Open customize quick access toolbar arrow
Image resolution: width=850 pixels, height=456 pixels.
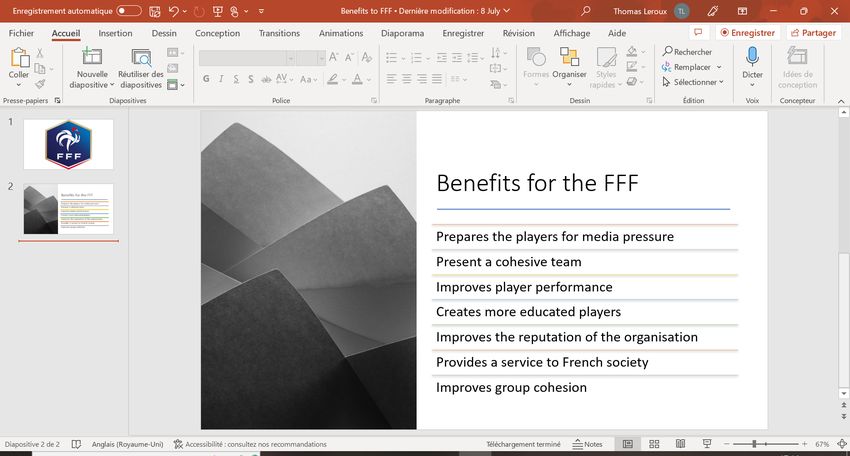(x=261, y=11)
